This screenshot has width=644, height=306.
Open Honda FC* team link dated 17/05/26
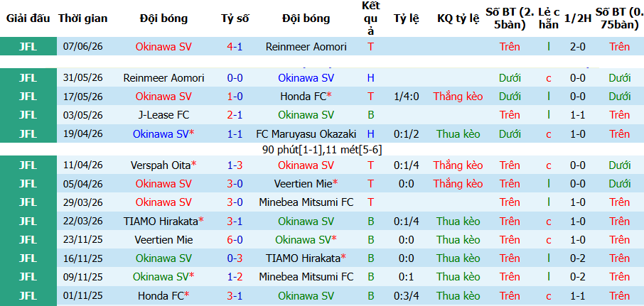[306, 97]
